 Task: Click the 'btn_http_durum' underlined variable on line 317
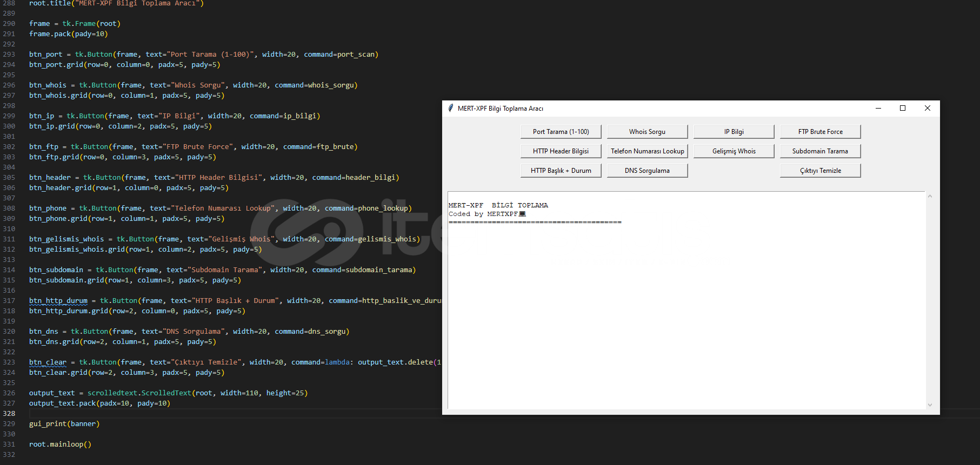tap(58, 301)
